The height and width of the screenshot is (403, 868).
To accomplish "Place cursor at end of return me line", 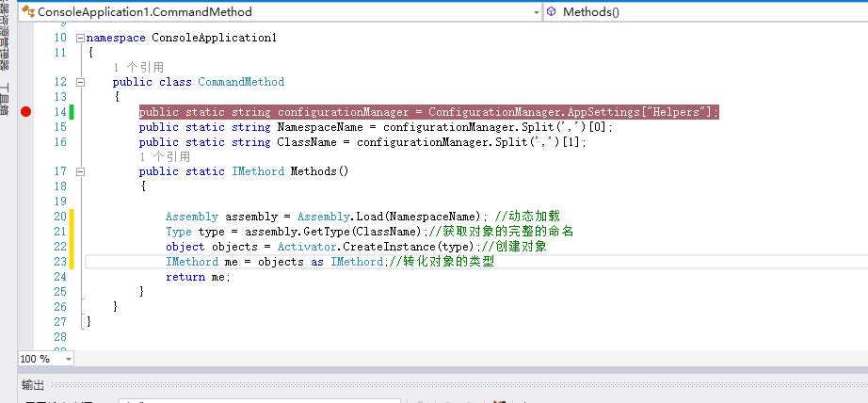I will coord(231,277).
